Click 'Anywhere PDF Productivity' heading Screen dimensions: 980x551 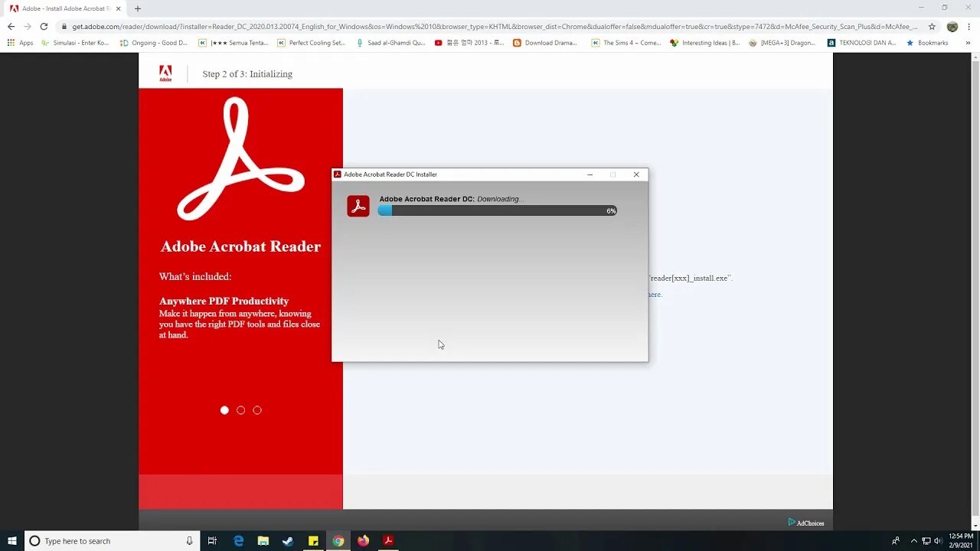(224, 301)
